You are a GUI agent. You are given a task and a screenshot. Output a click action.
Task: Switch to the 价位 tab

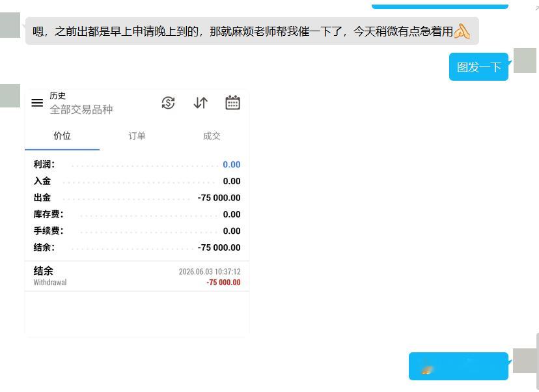(x=62, y=136)
